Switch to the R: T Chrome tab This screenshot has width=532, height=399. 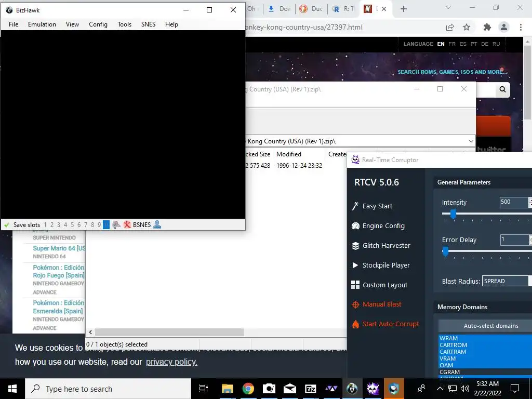point(343,9)
